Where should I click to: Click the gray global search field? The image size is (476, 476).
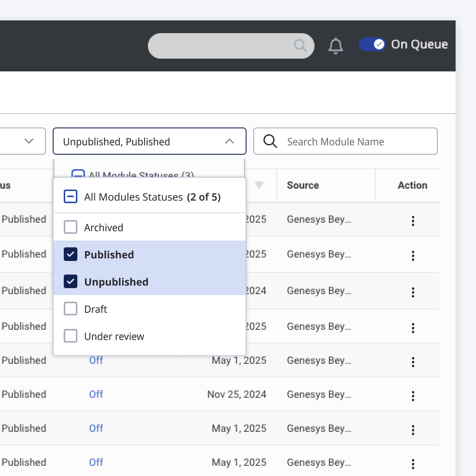tap(231, 46)
